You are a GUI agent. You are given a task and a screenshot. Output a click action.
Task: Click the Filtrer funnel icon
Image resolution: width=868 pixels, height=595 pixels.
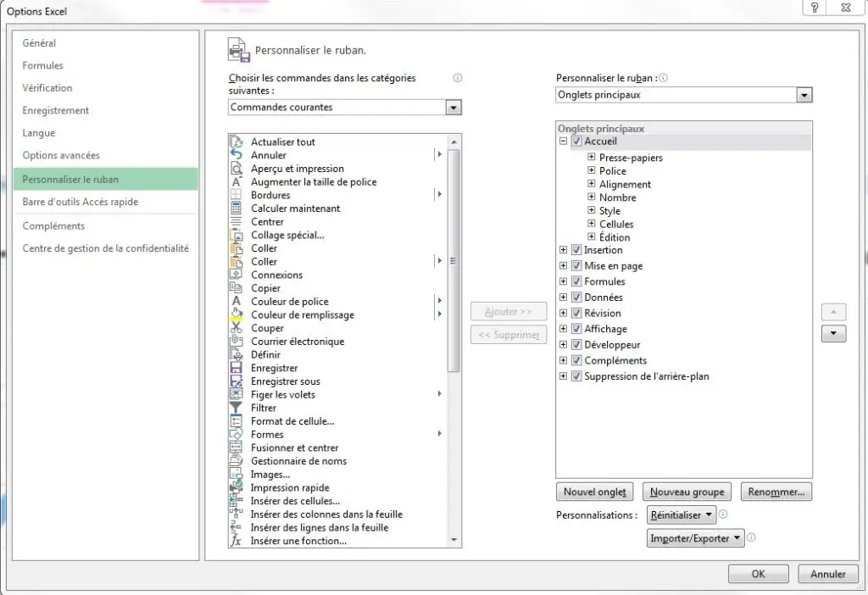pos(236,408)
